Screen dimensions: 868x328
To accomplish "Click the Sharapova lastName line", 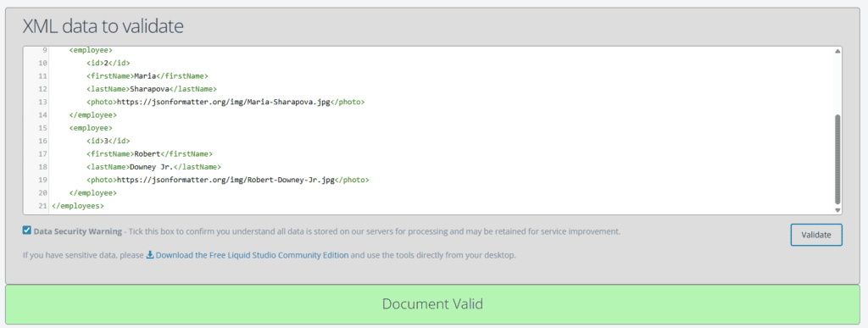I will coord(151,89).
